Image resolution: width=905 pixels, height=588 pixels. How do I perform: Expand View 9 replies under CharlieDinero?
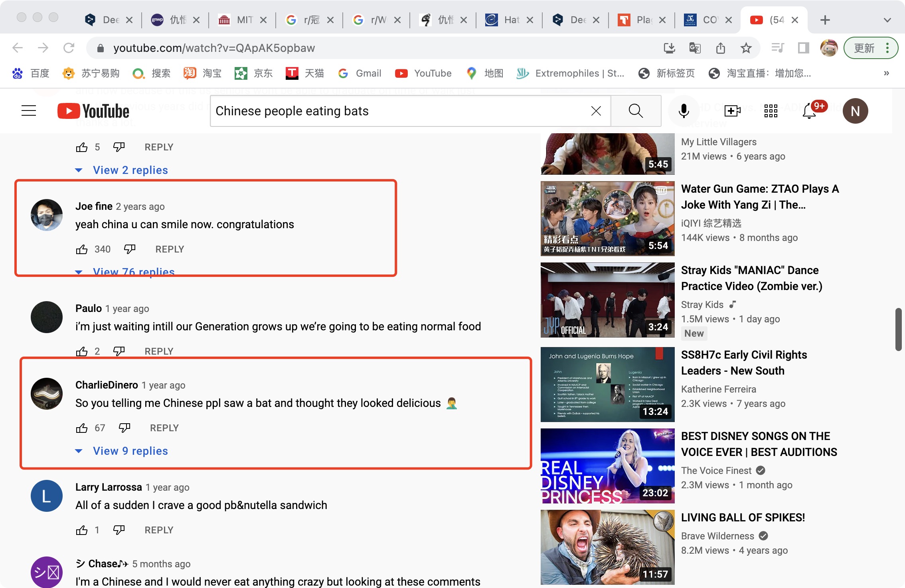click(x=130, y=451)
